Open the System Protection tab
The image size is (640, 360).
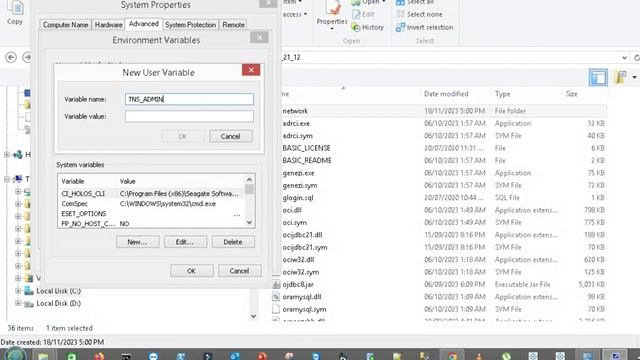pyautogui.click(x=191, y=24)
